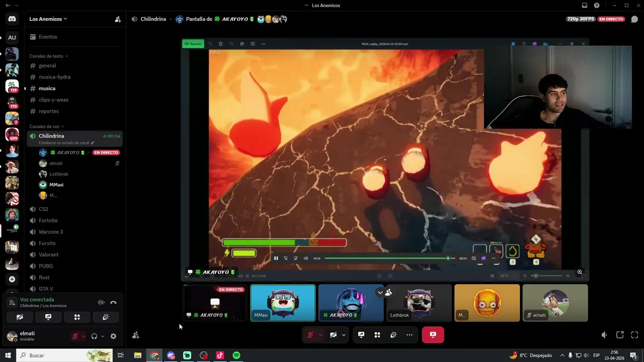Open microphone options arrow in call bar
The width and height of the screenshot is (644, 362).
(320, 335)
